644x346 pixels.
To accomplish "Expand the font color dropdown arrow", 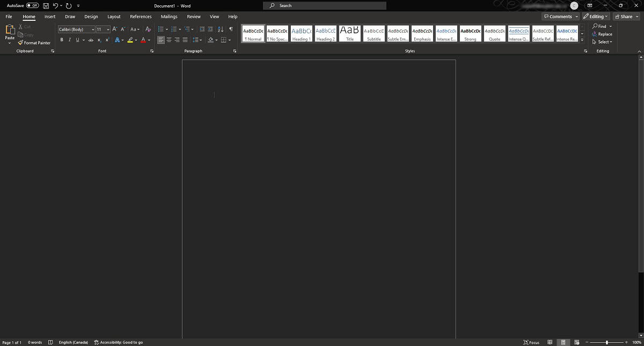I will pyautogui.click(x=149, y=40).
